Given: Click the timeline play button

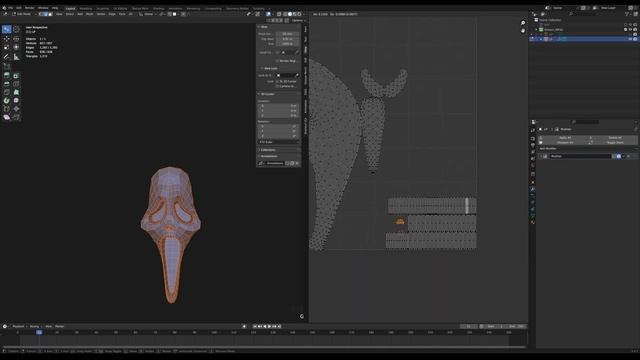Looking at the screenshot, I should [x=269, y=326].
